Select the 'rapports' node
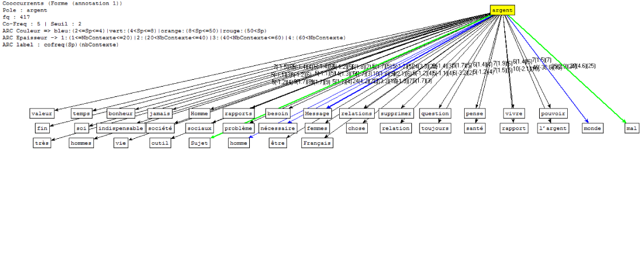 (x=238, y=113)
